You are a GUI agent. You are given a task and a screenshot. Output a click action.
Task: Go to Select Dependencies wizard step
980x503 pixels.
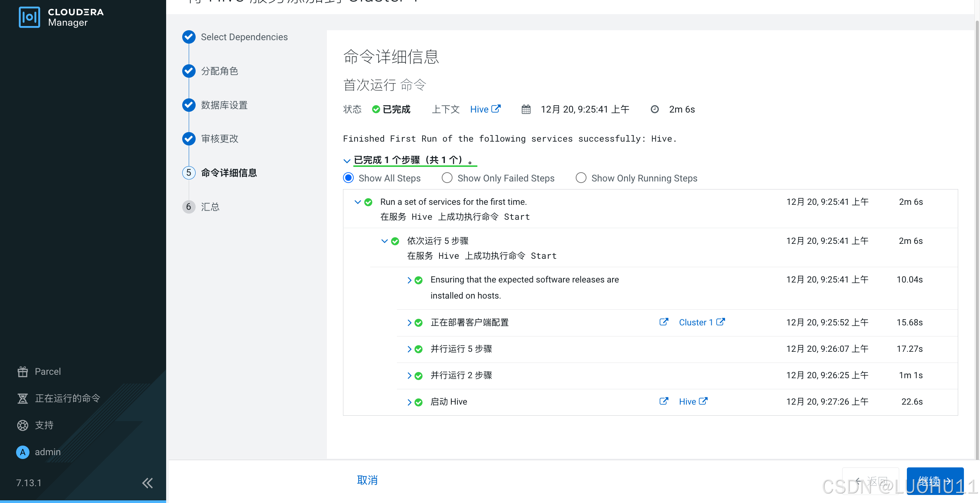244,37
